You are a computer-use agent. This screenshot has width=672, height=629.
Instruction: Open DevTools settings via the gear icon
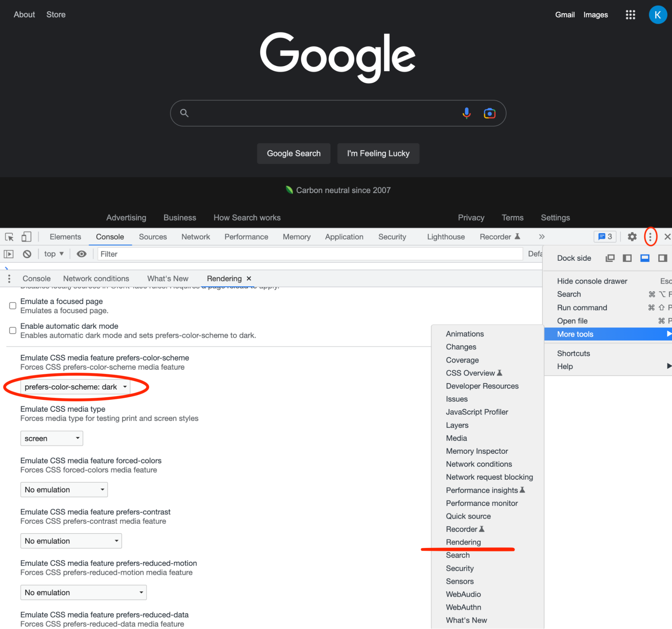[632, 237]
